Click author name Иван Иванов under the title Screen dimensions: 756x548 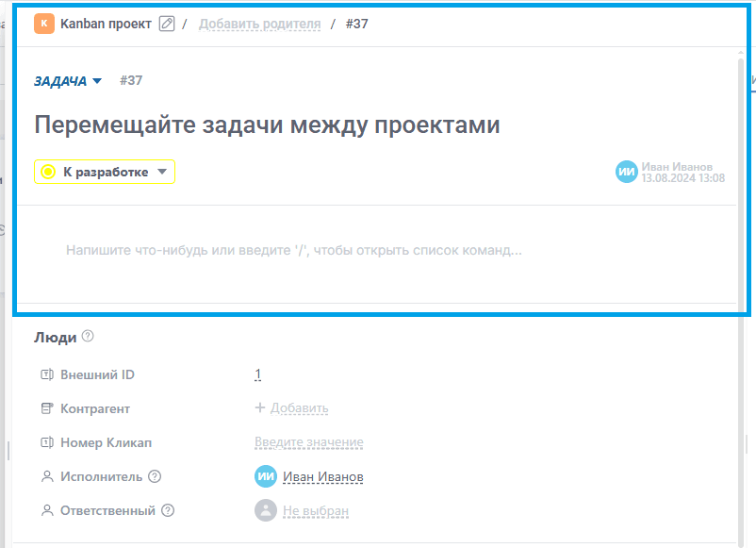[677, 167]
